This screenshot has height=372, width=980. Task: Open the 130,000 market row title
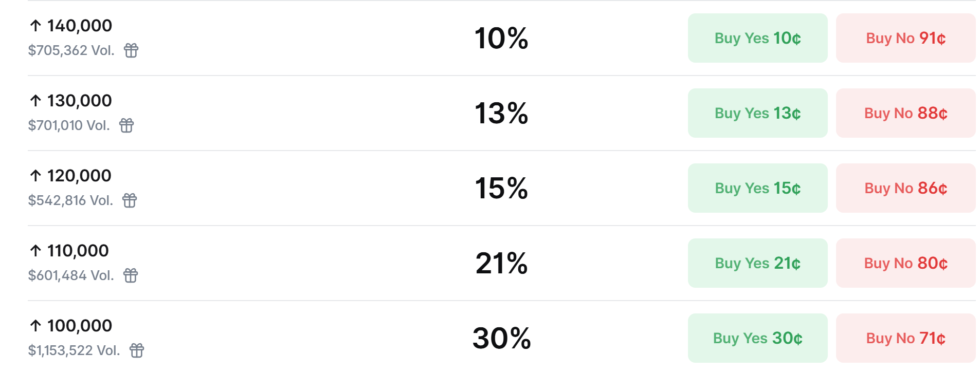79,101
